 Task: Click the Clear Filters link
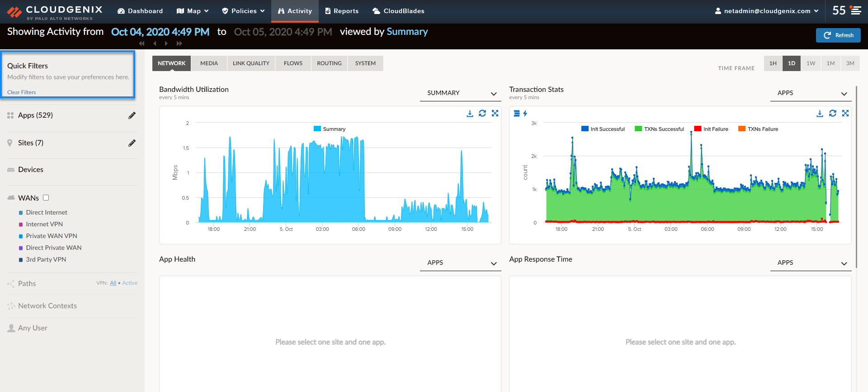[x=21, y=92]
